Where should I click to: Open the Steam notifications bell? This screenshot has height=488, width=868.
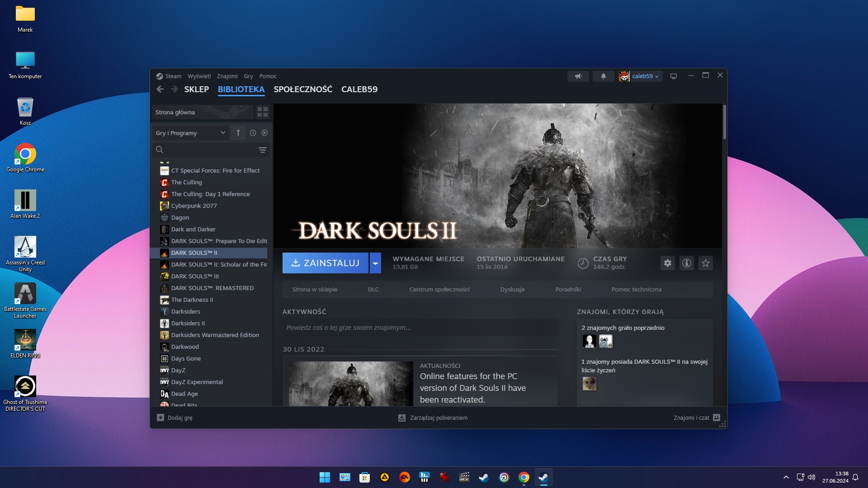pyautogui.click(x=603, y=76)
